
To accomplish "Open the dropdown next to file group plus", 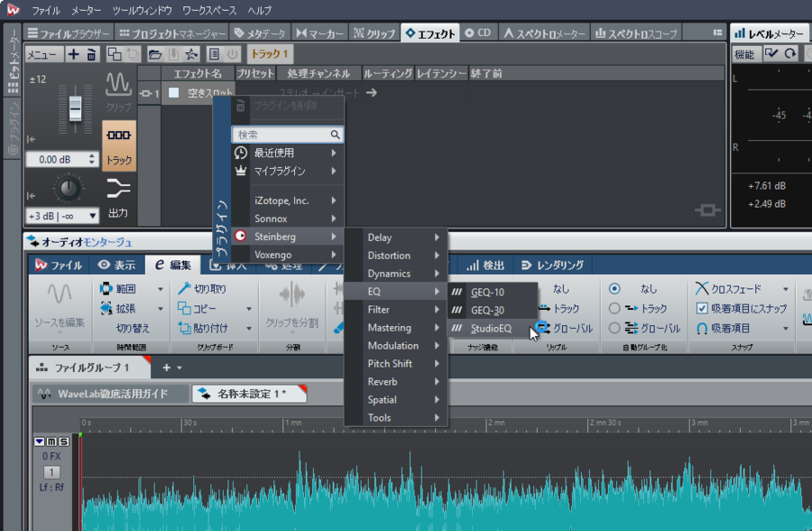I will 180,368.
